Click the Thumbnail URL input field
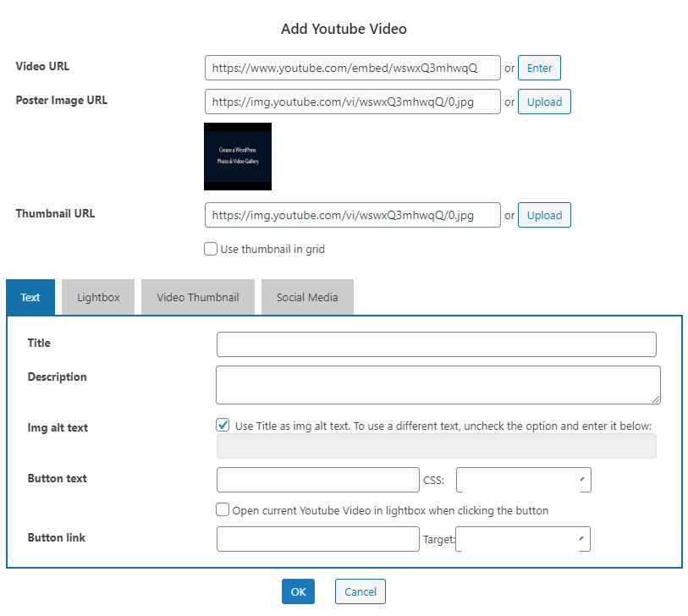Screen dimensions: 688x616 tap(352, 215)
